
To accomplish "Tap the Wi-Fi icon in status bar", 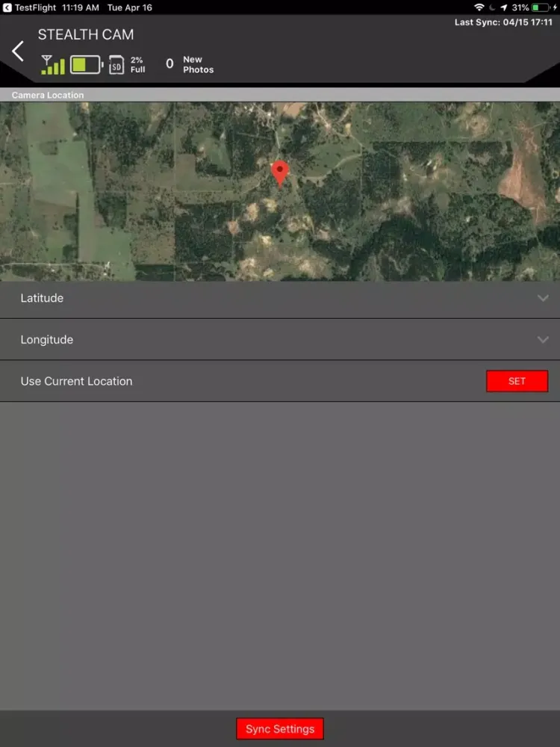I will point(479,7).
